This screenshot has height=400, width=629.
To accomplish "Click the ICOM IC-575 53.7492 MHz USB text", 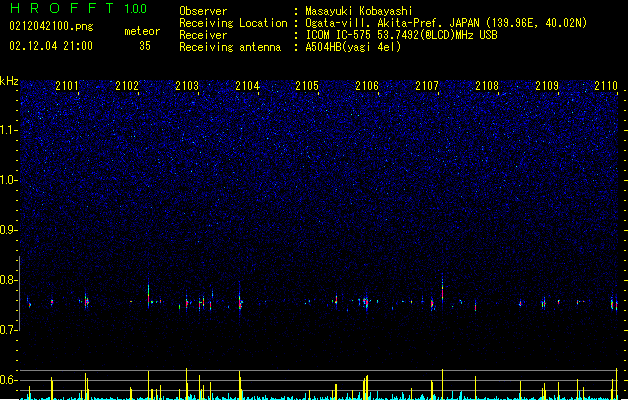I will click(402, 35).
